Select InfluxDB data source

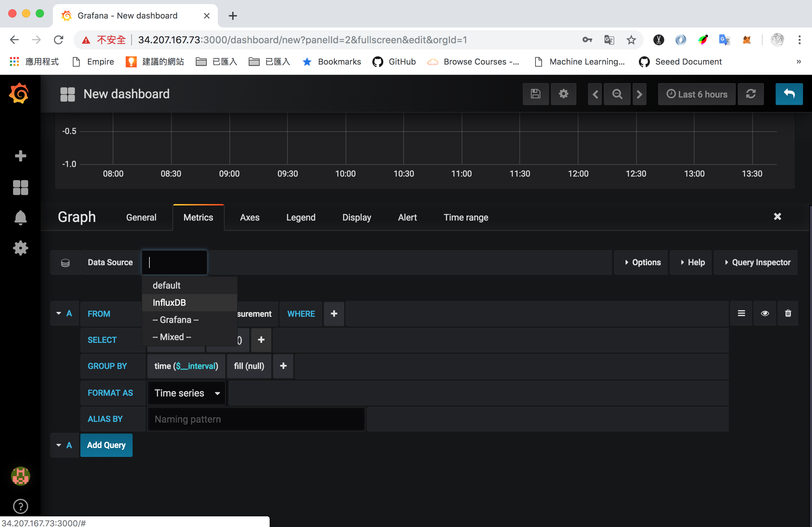(x=189, y=303)
